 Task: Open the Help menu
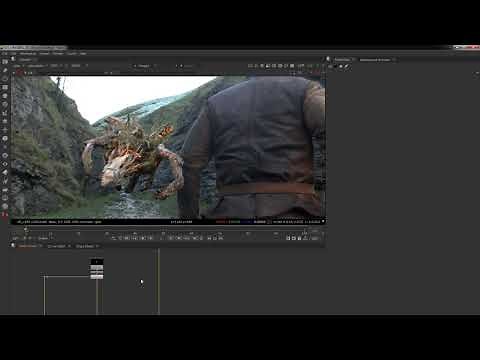point(83,53)
